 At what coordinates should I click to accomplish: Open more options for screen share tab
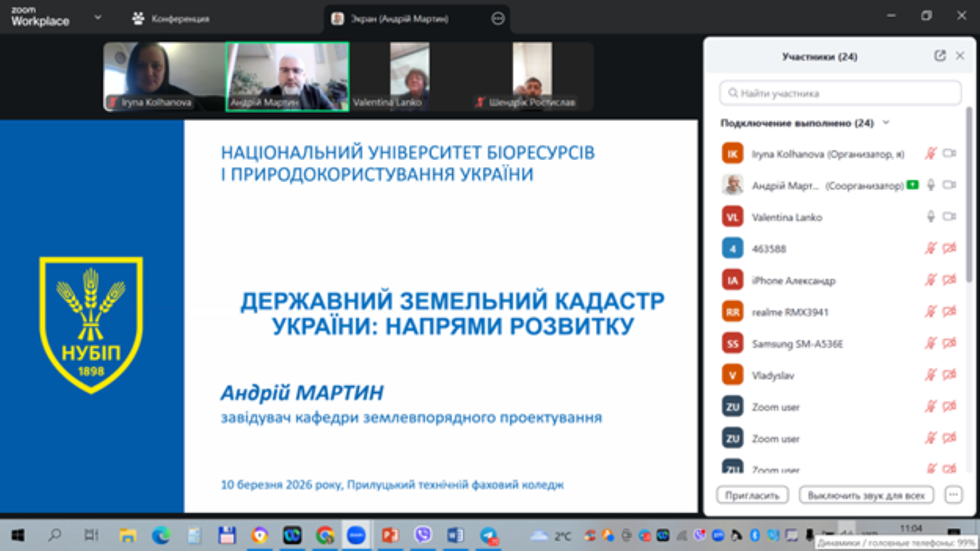click(x=498, y=19)
